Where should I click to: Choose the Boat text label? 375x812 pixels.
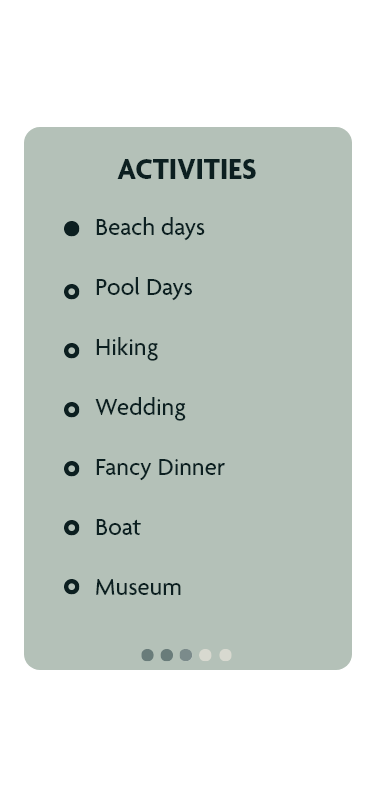[x=118, y=528]
